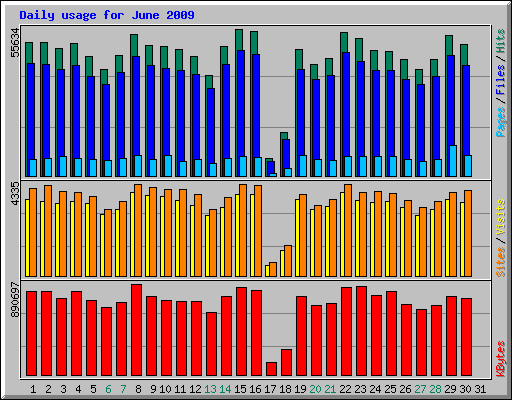The image size is (512, 400).
Task: Click the green 'Hits' legend label
Action: pos(500,41)
